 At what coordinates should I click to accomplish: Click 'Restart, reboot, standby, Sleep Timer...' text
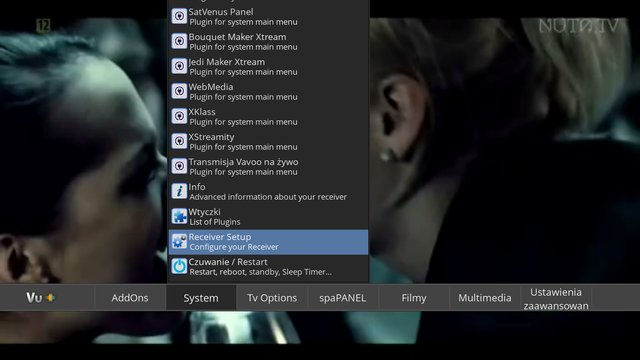[x=260, y=272]
